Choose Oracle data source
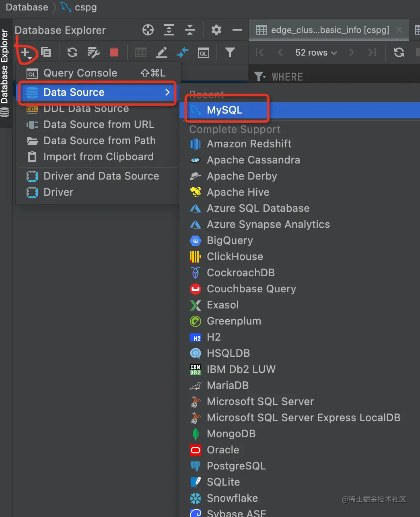 (300, 450)
